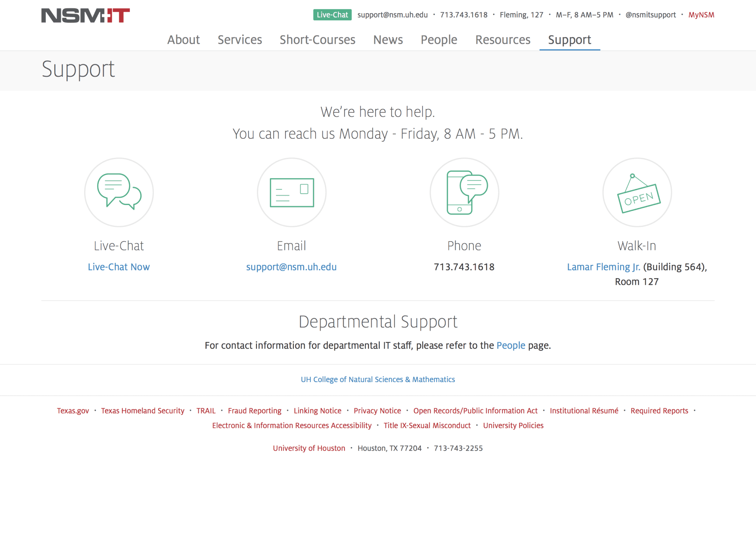Click the Walk-In OPEN sign icon

click(x=637, y=192)
